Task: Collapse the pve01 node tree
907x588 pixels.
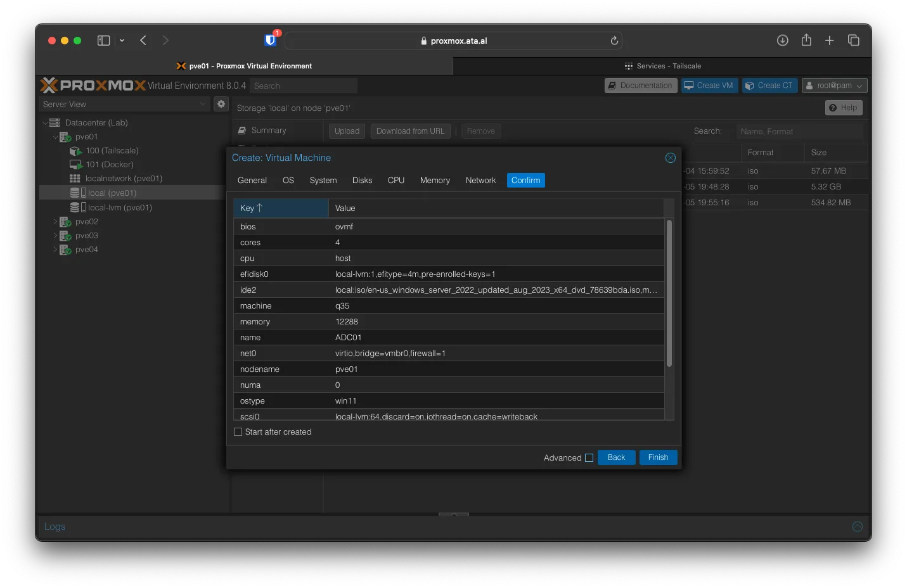Action: coord(55,137)
